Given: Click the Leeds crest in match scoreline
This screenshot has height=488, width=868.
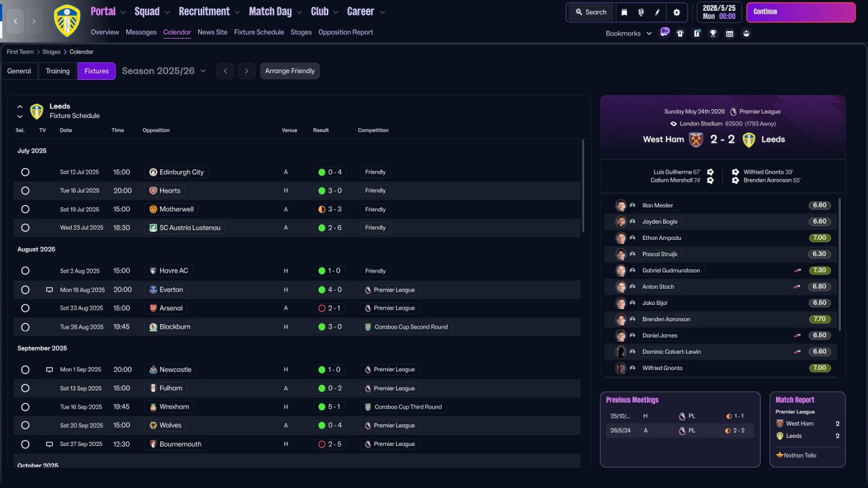Looking at the screenshot, I should coord(749,140).
